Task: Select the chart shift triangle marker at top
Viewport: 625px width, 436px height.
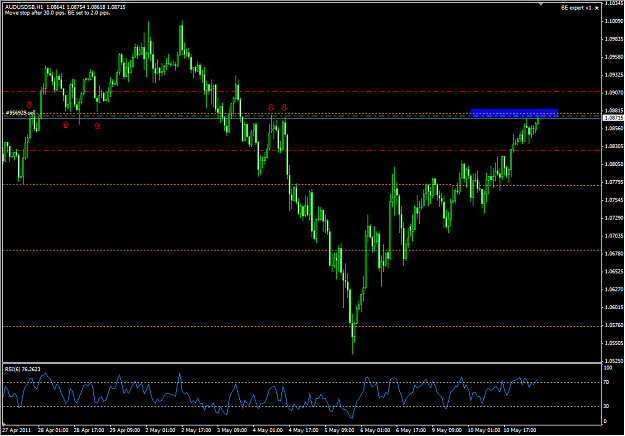Action: click(x=540, y=4)
